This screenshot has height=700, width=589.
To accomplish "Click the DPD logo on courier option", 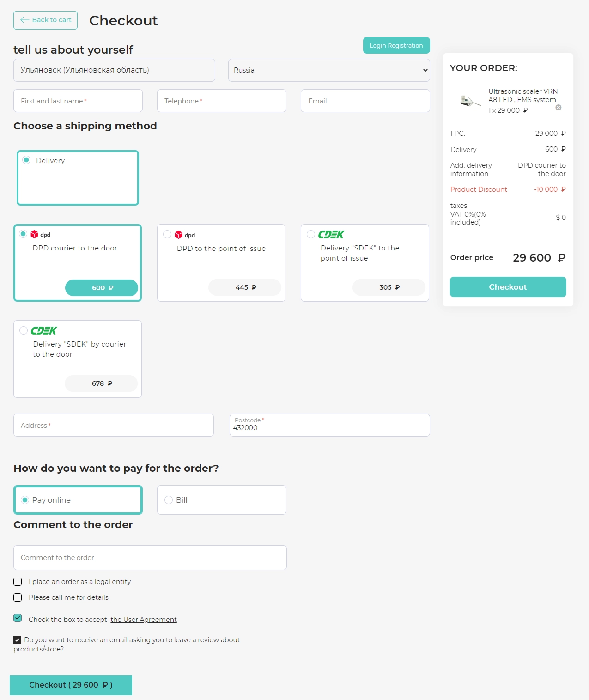I will tap(40, 235).
